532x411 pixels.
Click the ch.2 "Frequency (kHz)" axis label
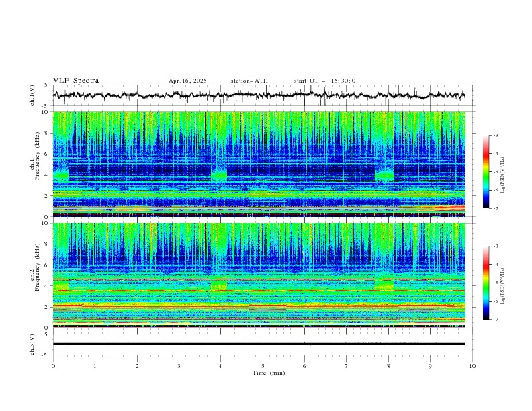point(38,267)
